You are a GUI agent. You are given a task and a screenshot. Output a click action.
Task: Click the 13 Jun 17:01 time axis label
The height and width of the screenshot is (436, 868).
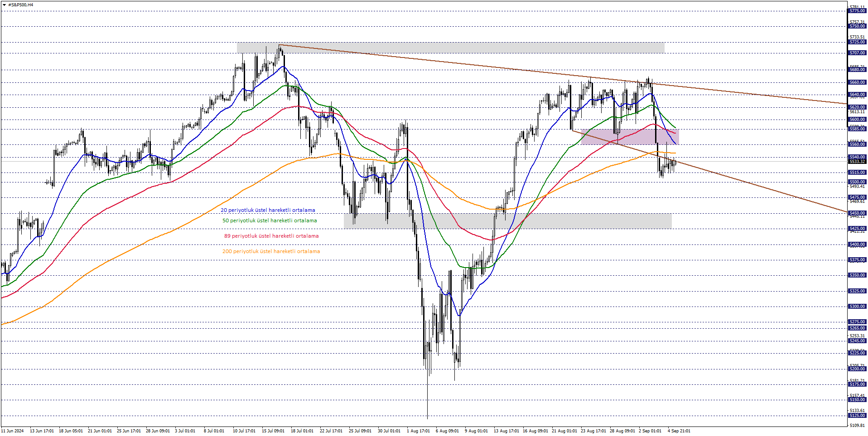point(42,431)
